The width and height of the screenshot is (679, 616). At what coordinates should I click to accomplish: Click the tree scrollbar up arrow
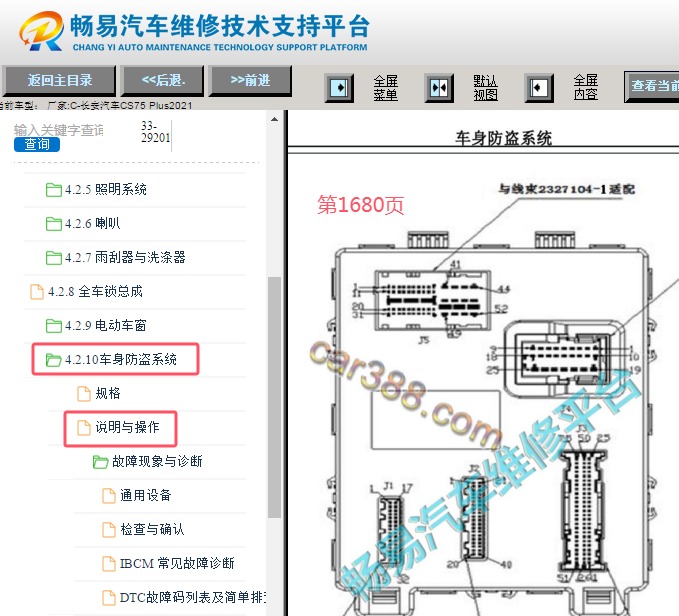(275, 119)
